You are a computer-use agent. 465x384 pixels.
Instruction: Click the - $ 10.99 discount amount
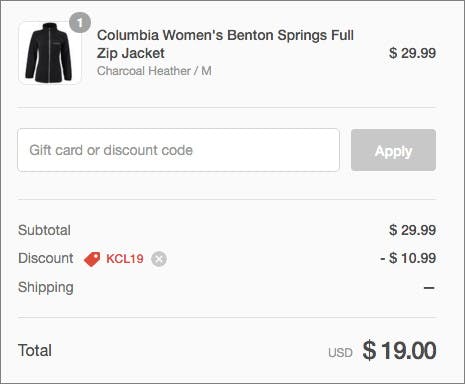pyautogui.click(x=408, y=258)
